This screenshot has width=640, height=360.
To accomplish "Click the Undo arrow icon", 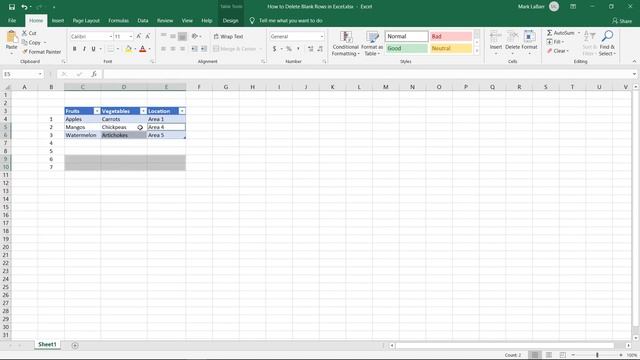I will (x=24, y=7).
